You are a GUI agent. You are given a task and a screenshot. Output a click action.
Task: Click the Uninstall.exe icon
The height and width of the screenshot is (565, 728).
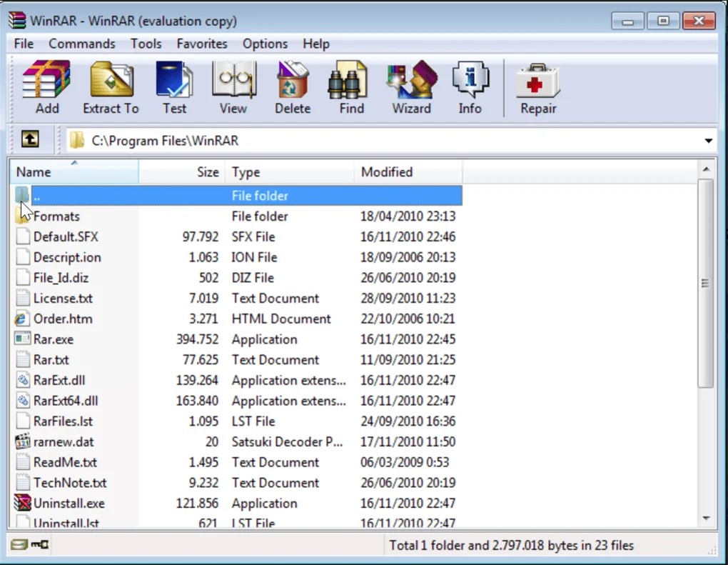click(22, 503)
